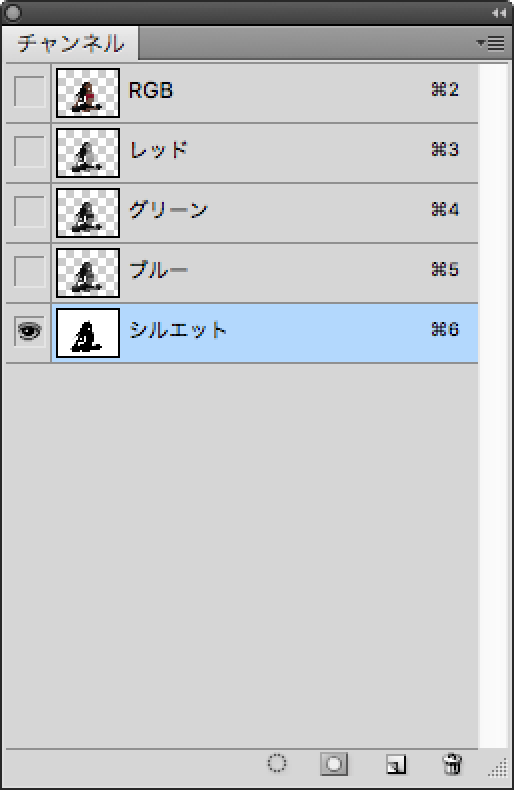
Task: Select the グリーン channel label
Action: click(x=168, y=210)
